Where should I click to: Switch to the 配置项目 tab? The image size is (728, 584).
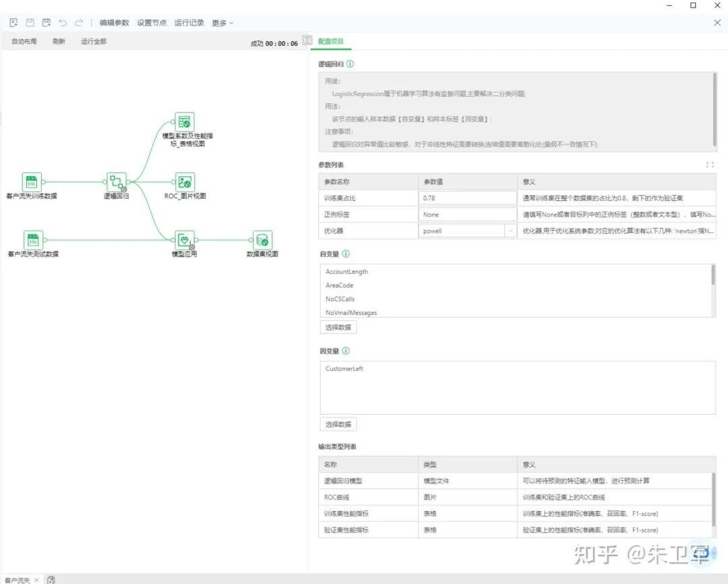click(330, 41)
